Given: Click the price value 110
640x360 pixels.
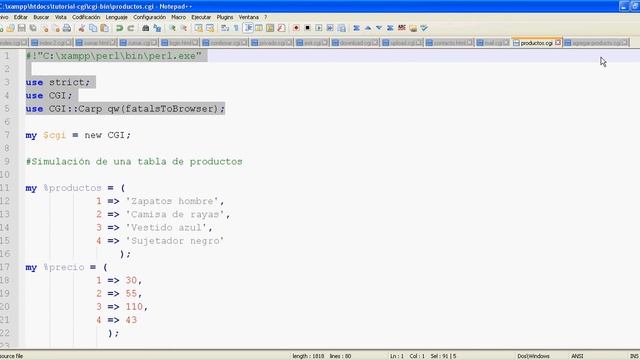Looking at the screenshot, I should (134, 307).
